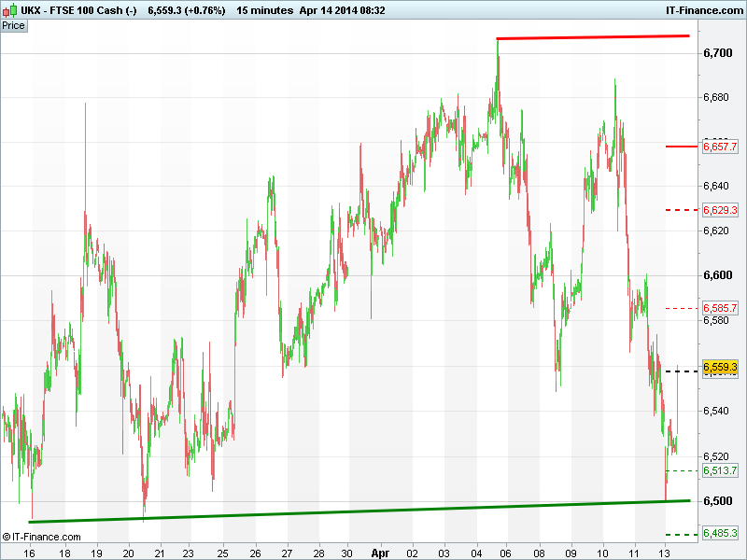
Task: Click the Apr month marker on time axis
Action: pos(378,552)
